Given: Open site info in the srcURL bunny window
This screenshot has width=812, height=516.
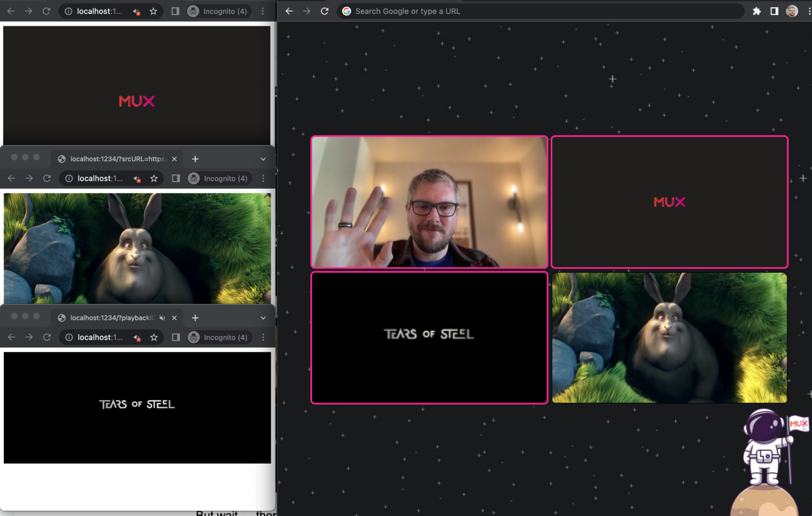Looking at the screenshot, I should click(x=69, y=178).
